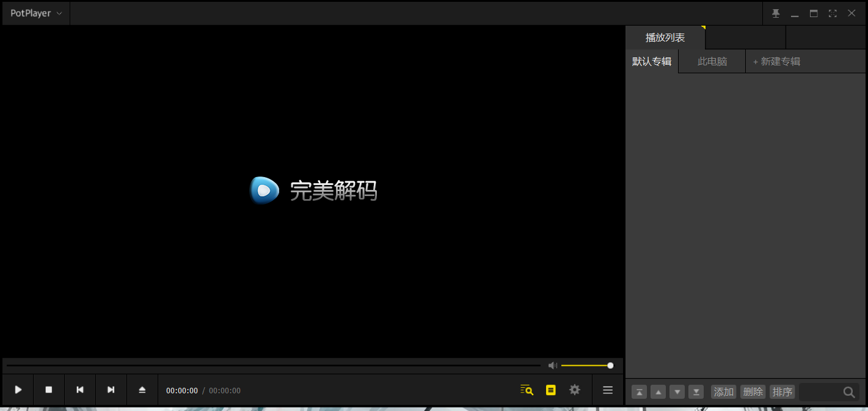
Task: Move playlist item to top arrow
Action: pos(639,391)
